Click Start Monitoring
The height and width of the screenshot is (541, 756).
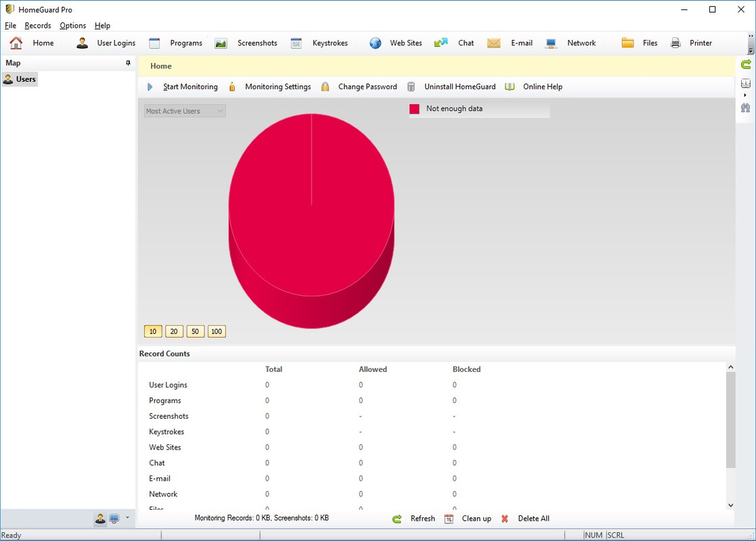point(182,87)
